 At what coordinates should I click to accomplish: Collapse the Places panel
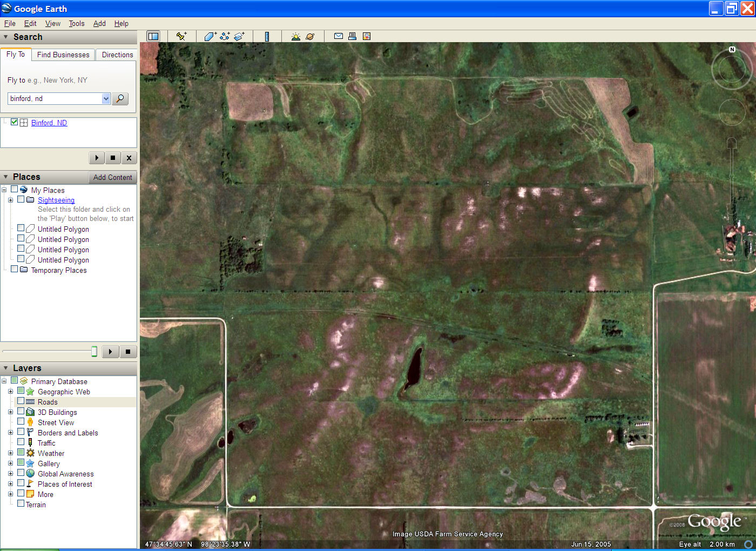(5, 177)
